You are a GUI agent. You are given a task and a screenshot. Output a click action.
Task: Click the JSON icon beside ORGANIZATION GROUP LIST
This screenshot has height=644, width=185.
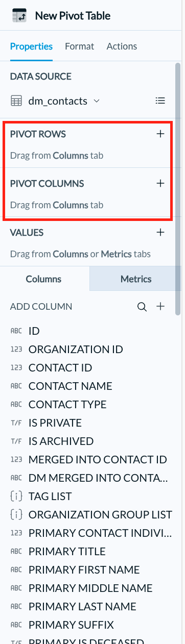(16, 515)
